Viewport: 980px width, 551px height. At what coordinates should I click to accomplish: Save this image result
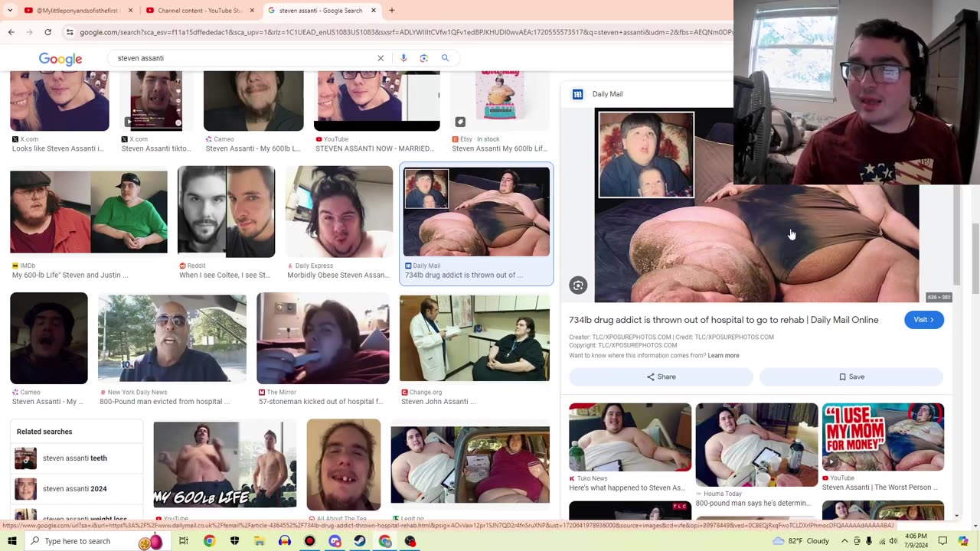[x=851, y=377]
